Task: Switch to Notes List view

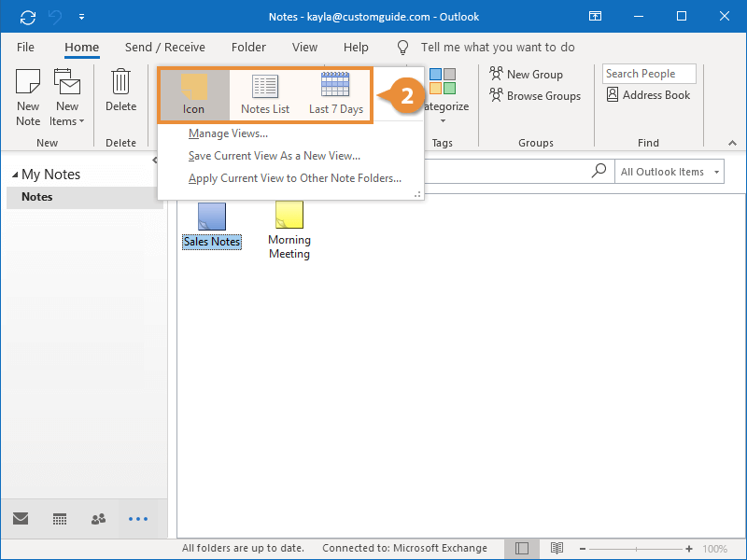Action: pos(265,95)
